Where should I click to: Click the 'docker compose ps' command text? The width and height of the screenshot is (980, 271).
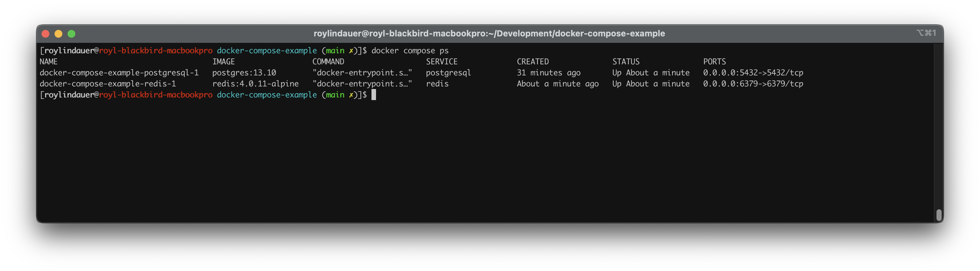point(410,51)
